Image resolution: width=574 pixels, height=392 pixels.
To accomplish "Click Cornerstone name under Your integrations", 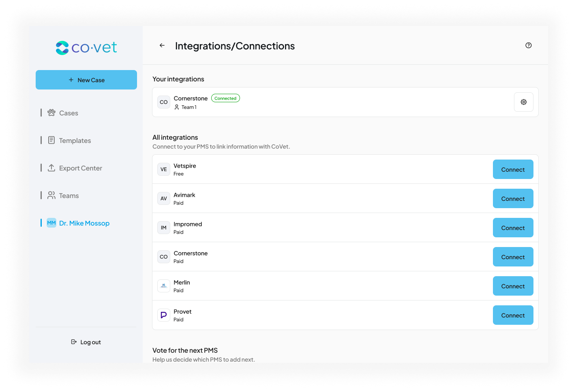I will pos(191,98).
